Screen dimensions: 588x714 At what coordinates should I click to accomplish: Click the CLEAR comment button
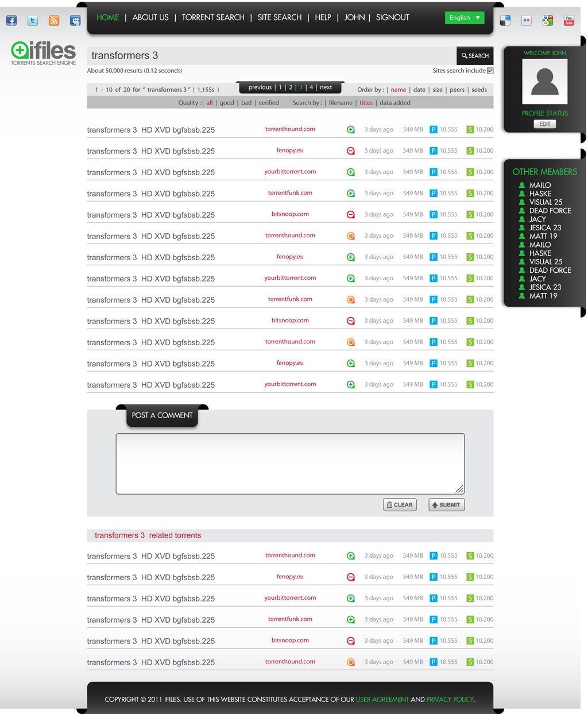pos(400,505)
